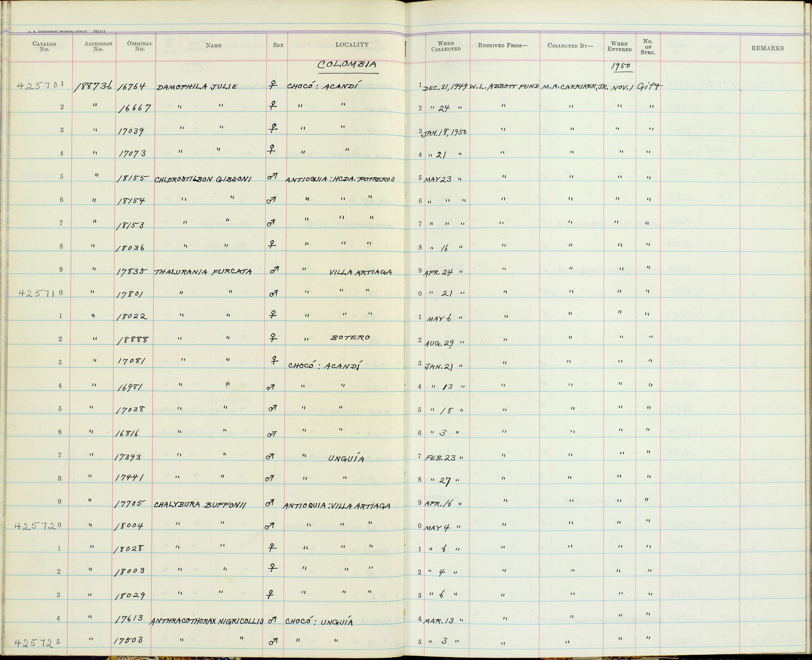Click the date 'MAY 23'
Viewport: 812px width, 660px height.
(438, 179)
